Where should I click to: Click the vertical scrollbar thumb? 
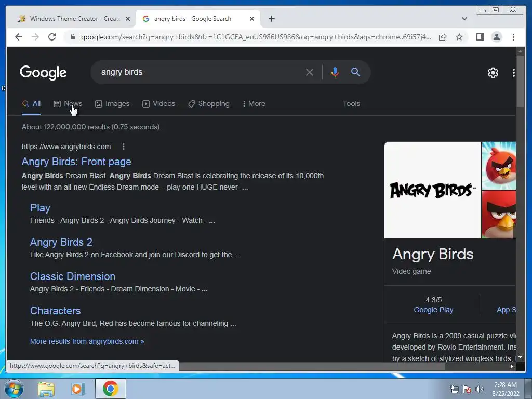(520, 82)
